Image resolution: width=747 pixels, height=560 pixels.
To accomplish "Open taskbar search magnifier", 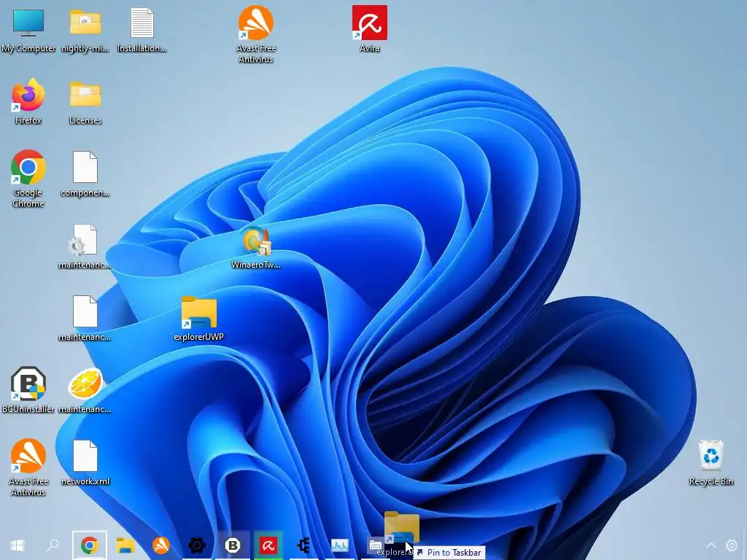I will (53, 545).
